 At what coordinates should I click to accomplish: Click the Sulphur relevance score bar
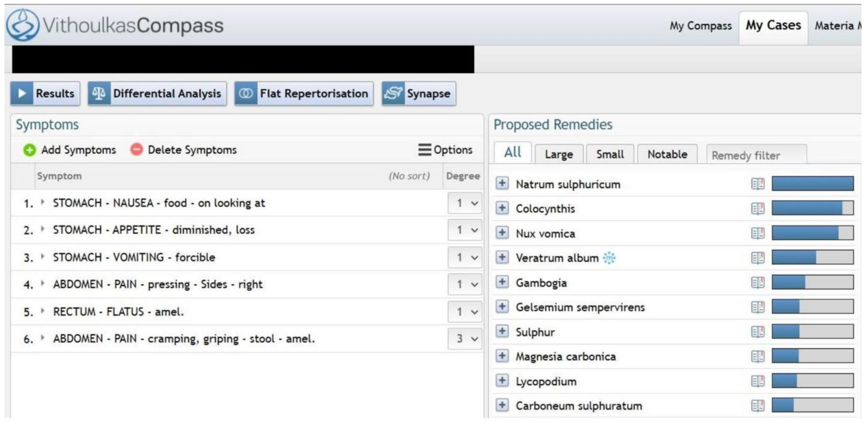tap(812, 332)
